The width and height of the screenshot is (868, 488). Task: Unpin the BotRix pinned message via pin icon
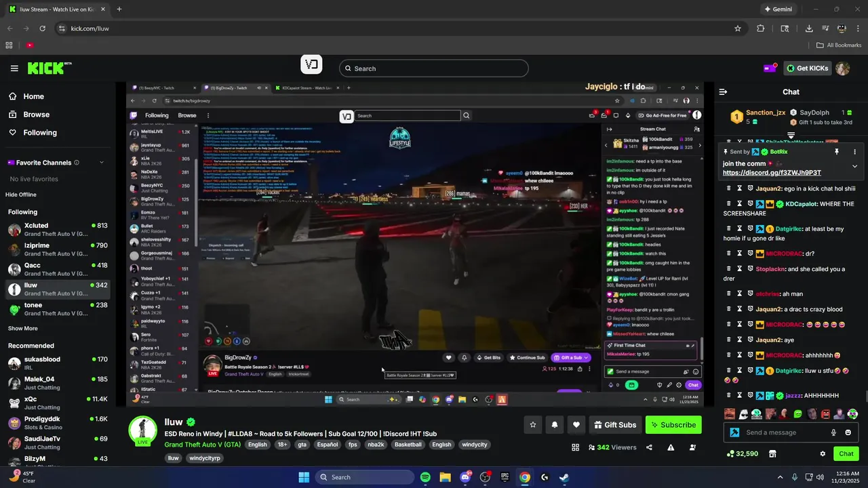[x=837, y=152]
